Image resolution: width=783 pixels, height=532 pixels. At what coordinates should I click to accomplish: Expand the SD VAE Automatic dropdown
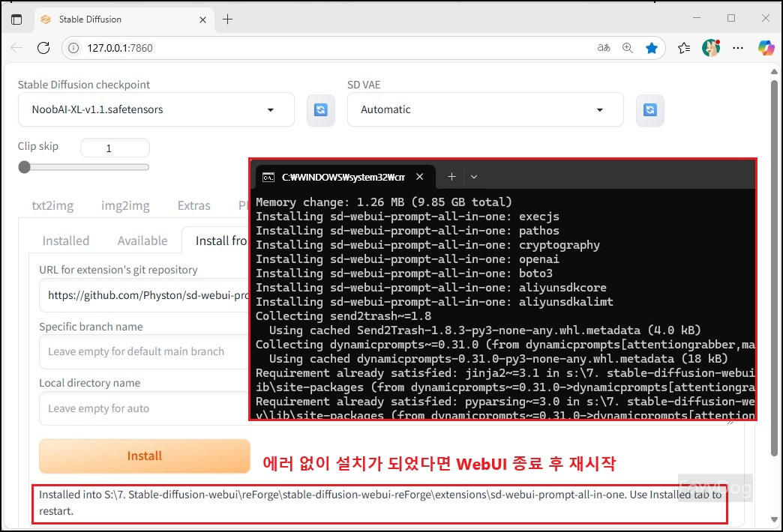[x=485, y=109]
